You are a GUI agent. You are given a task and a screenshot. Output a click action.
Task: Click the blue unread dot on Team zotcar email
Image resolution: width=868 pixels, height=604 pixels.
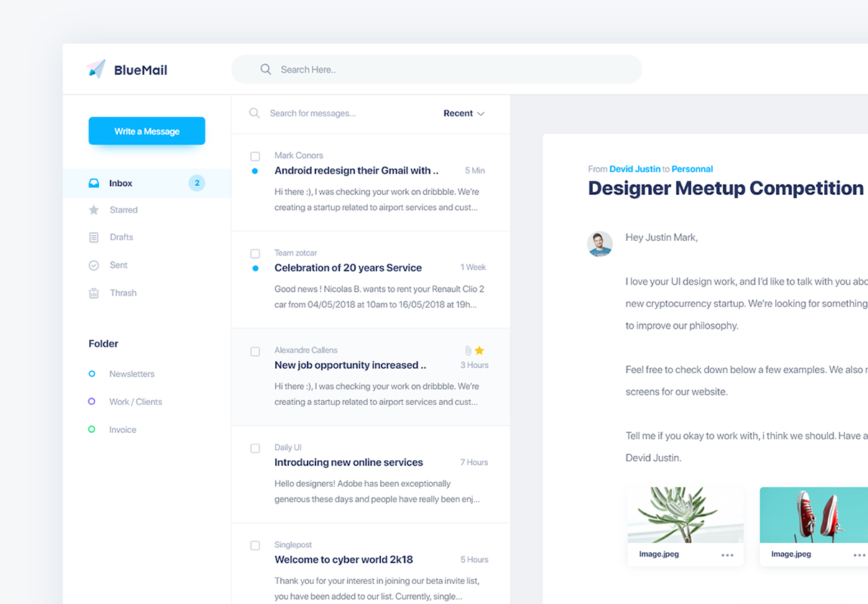[x=255, y=268]
